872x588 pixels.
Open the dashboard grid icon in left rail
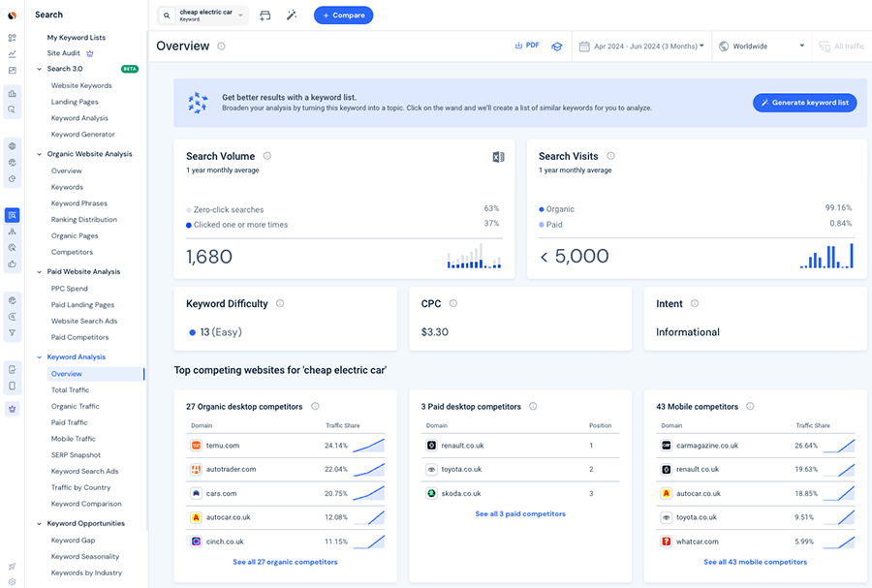[x=13, y=38]
